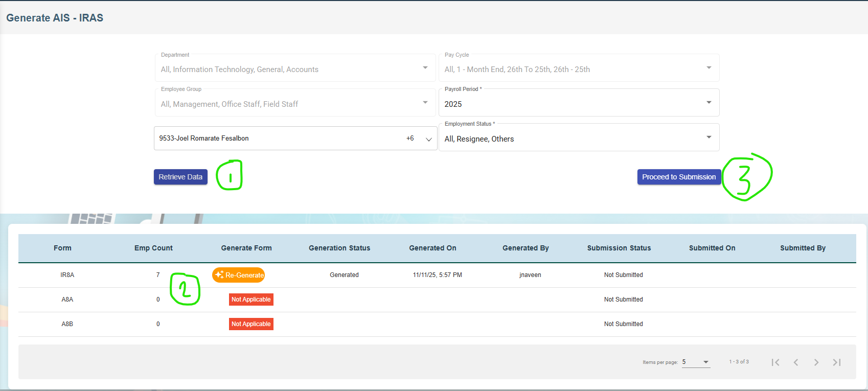Go to the first page of results

click(775, 362)
